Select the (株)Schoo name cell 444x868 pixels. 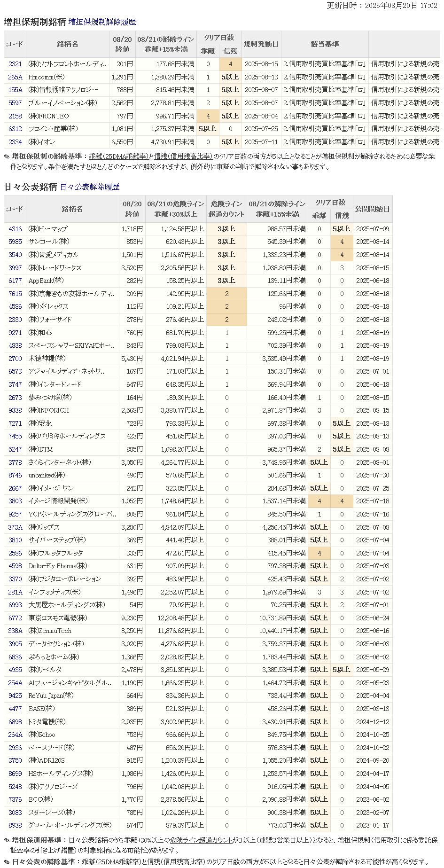point(72,735)
